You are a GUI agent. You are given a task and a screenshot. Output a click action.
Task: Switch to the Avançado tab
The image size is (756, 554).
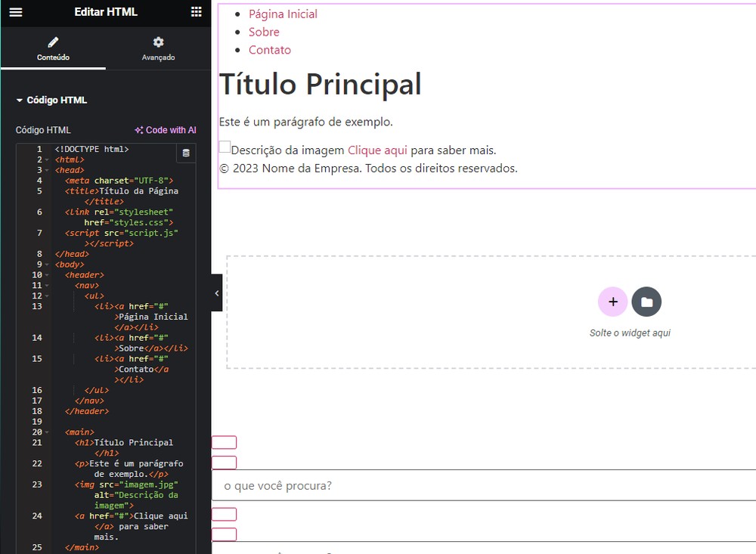158,48
